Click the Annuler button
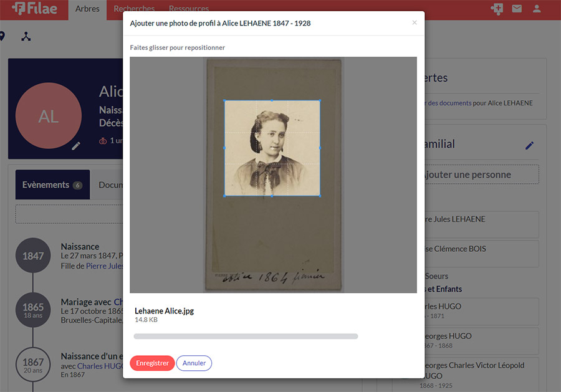The height and width of the screenshot is (392, 561). click(194, 363)
